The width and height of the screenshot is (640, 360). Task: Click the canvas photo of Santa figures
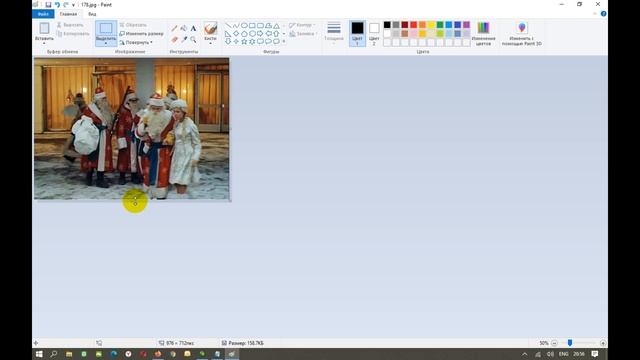click(131, 129)
